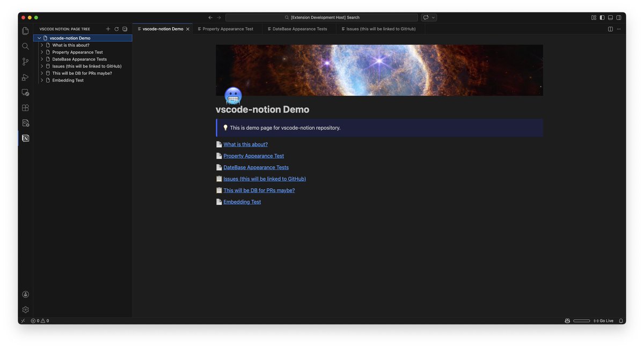Open the remote window indicator in status bar
644x348 pixels.
tap(23, 321)
